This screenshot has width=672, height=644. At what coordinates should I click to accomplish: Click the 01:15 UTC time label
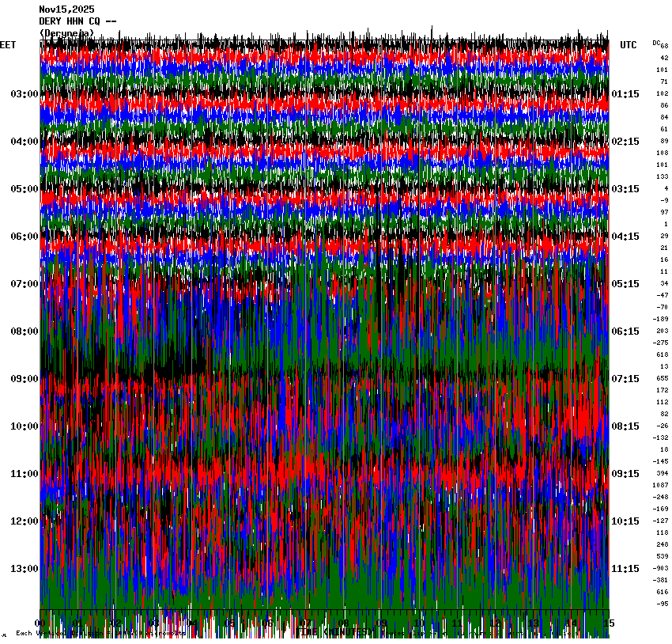tap(625, 94)
